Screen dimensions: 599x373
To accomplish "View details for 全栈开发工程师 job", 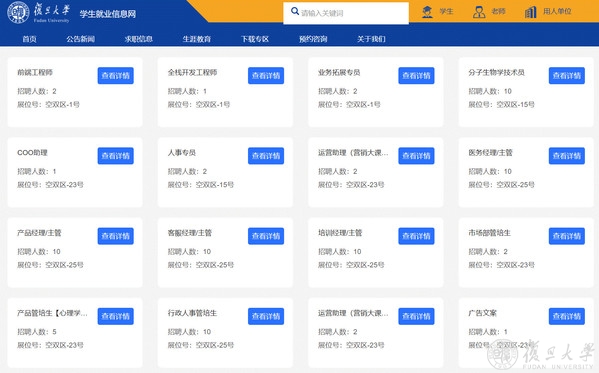I will click(266, 76).
